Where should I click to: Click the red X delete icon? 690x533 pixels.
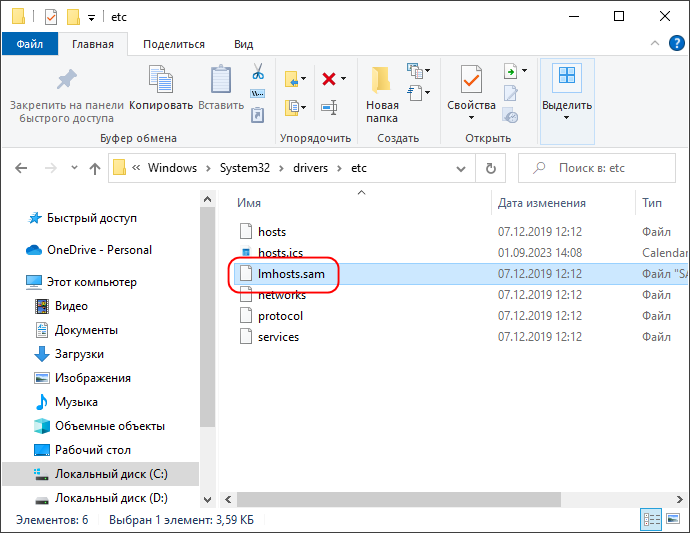point(329,79)
